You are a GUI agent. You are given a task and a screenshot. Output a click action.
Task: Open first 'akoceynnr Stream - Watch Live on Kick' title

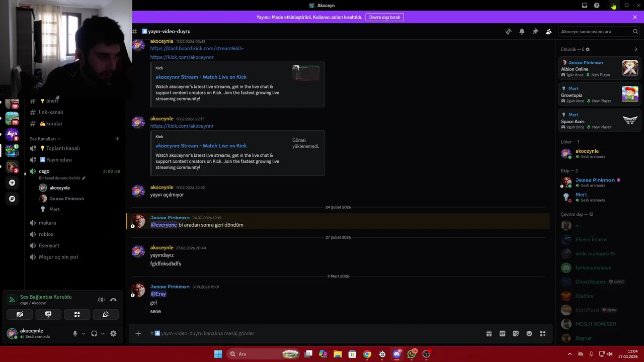click(x=201, y=77)
